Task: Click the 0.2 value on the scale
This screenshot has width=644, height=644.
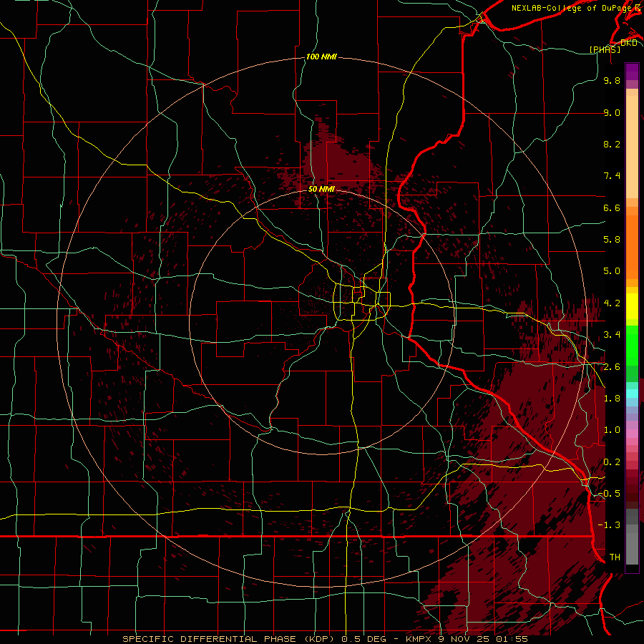Action: [612, 462]
